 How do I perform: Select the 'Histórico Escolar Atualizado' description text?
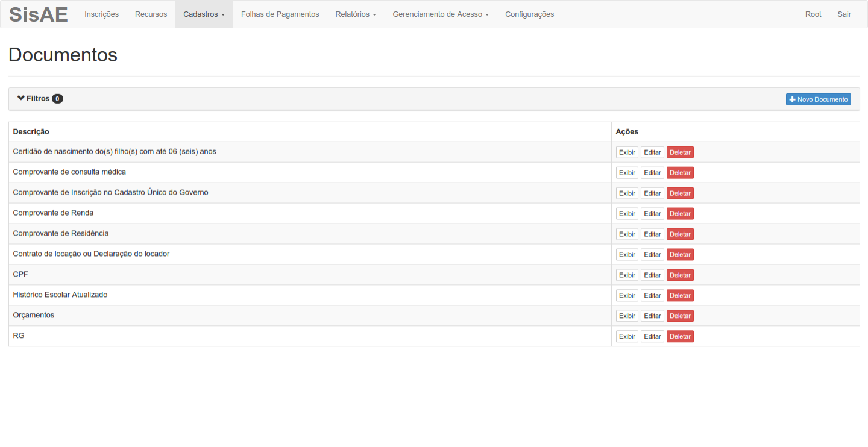pyautogui.click(x=60, y=295)
